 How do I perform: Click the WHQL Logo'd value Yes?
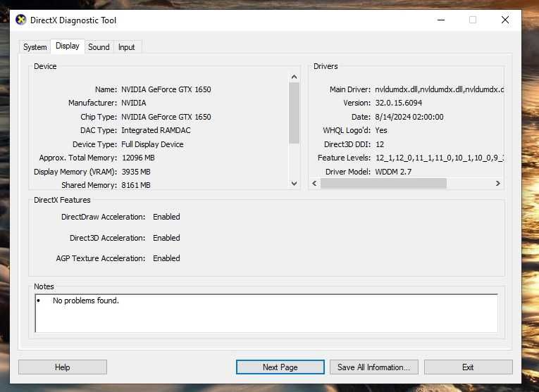pyautogui.click(x=381, y=130)
